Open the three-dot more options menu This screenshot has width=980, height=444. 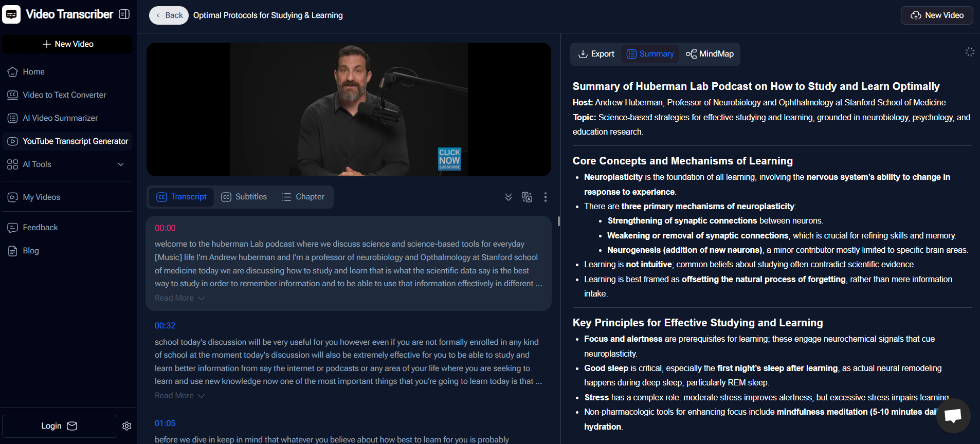[545, 197]
